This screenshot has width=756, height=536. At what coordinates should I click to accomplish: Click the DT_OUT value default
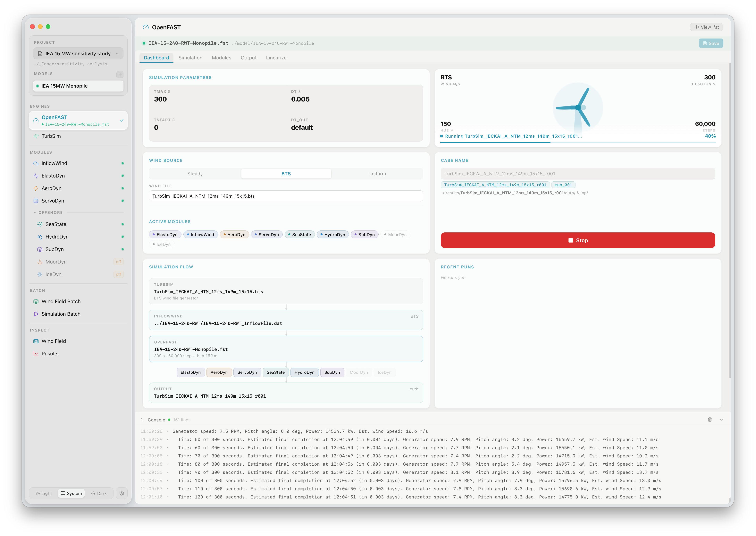[x=301, y=128]
